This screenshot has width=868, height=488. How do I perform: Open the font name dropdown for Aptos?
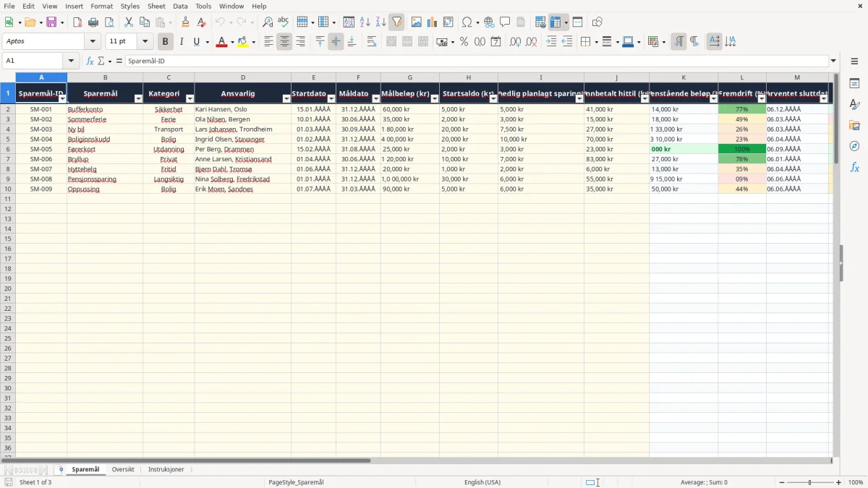tap(93, 42)
